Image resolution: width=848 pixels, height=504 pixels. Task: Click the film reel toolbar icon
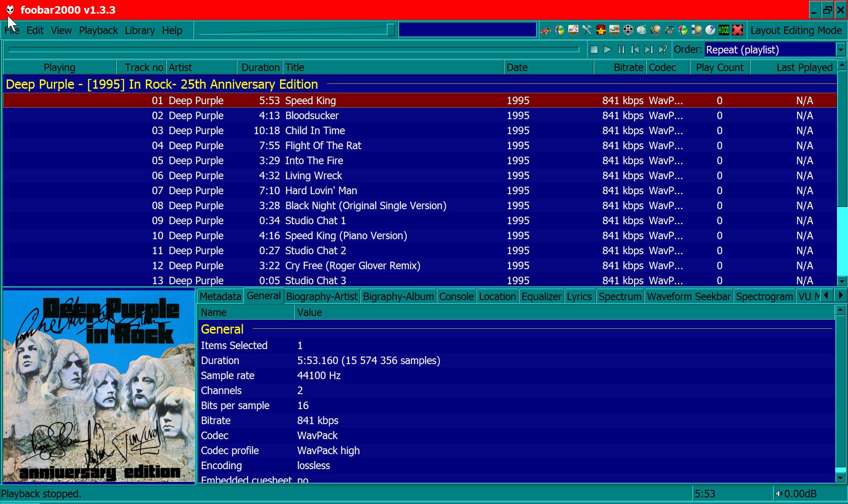[628, 30]
